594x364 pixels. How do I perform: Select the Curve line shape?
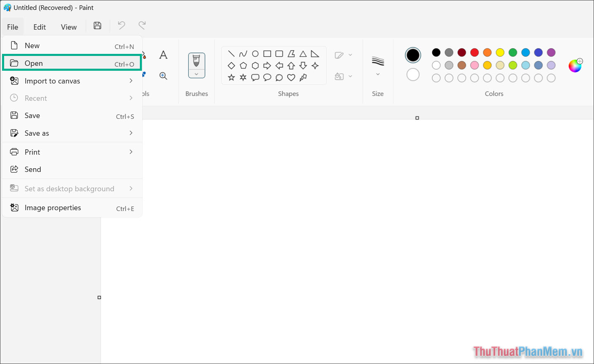pos(243,53)
